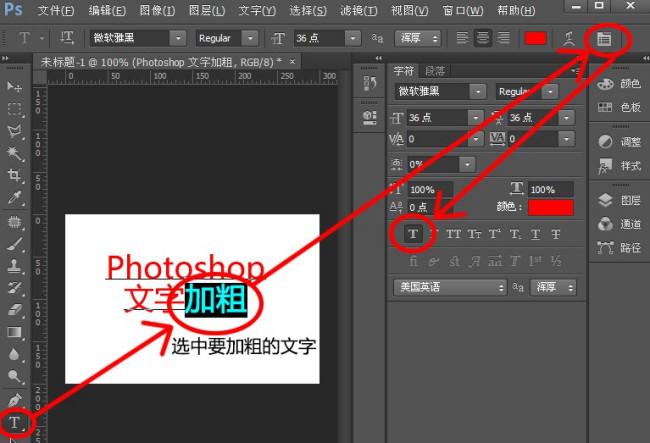Screen dimensions: 650x443
Task: Click the vertical scale 100% field
Action: (430, 190)
